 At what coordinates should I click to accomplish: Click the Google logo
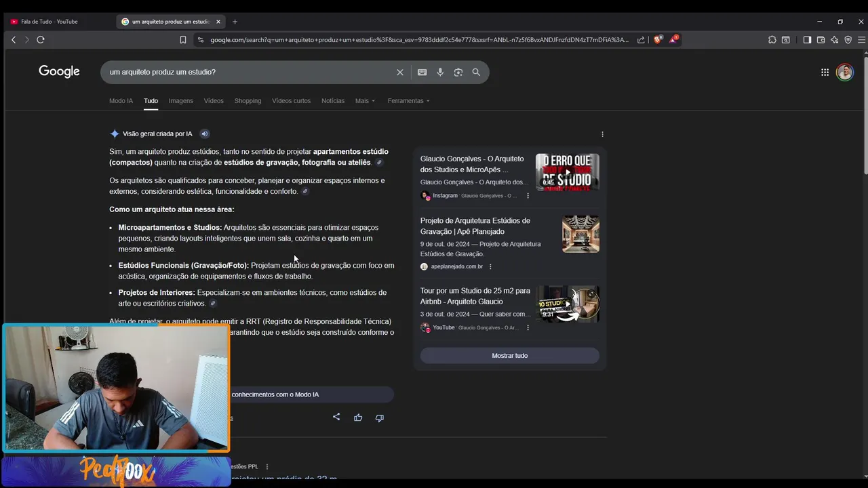[59, 72]
